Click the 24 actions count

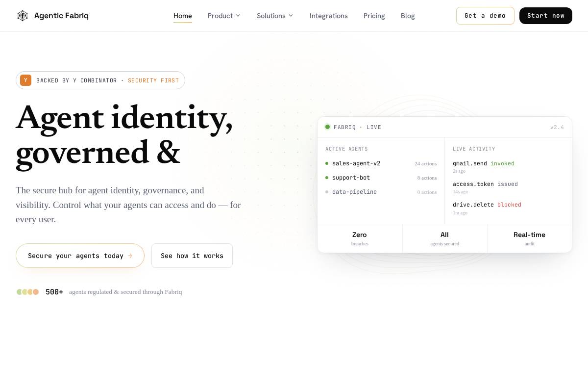(425, 163)
